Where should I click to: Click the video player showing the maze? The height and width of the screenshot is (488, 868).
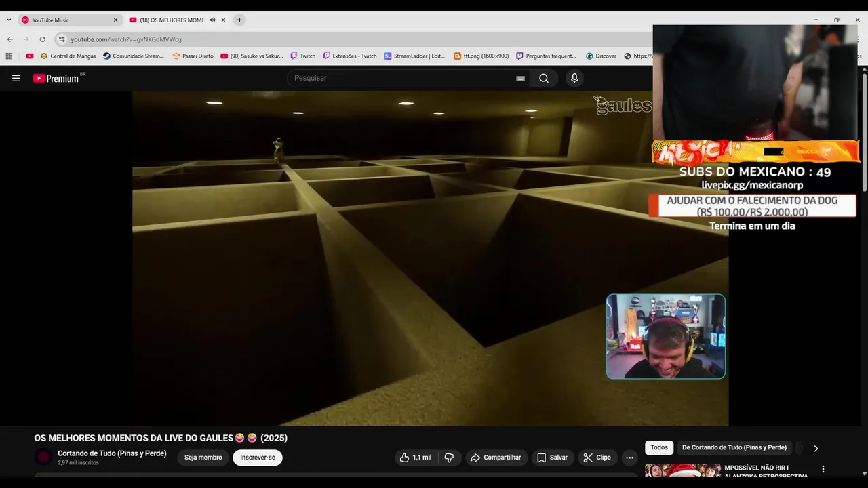click(431, 258)
